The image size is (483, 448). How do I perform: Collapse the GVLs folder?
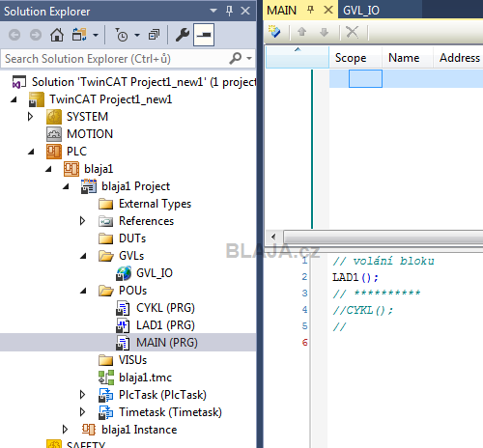(x=83, y=256)
